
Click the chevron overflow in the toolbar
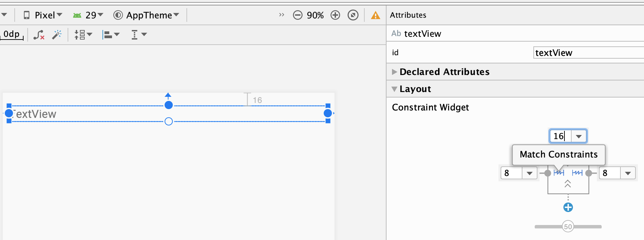pyautogui.click(x=281, y=15)
